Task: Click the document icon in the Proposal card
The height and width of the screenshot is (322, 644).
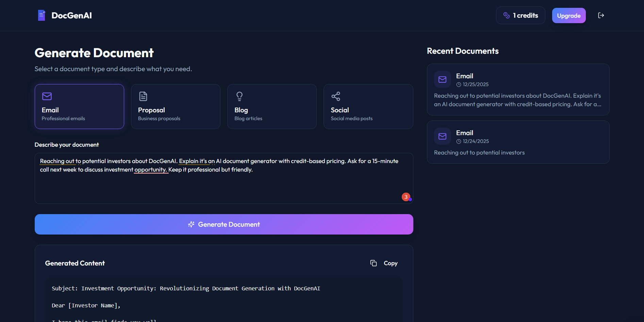Action: pos(143,96)
